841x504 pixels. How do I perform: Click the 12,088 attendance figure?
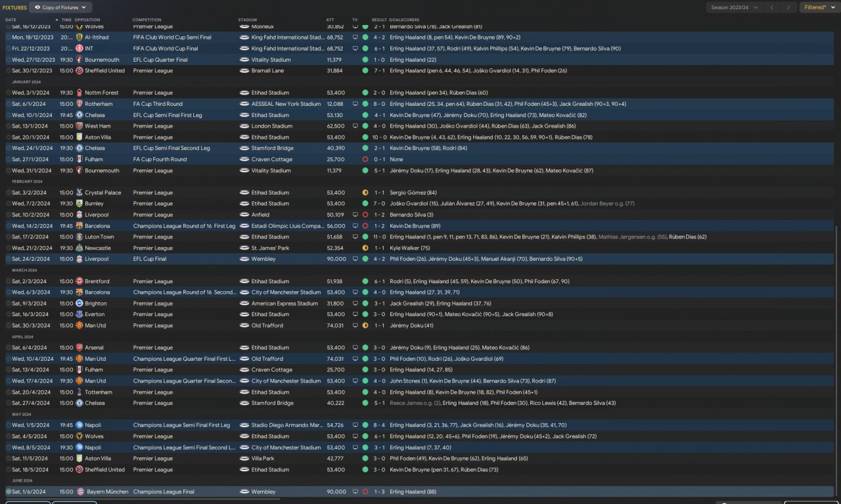335,104
